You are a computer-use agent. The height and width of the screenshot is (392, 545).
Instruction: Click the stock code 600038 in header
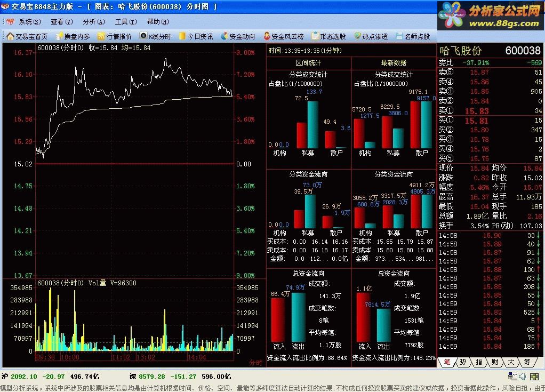[x=523, y=51]
